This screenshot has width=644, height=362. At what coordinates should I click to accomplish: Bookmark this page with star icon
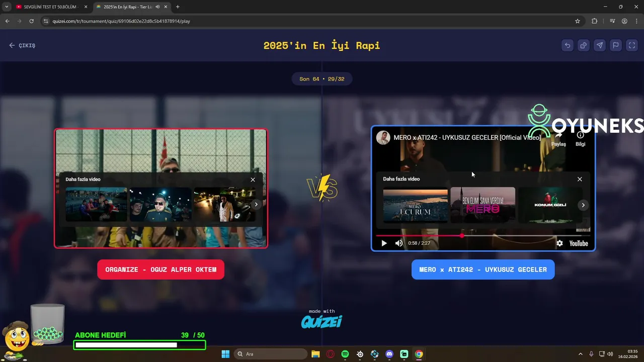pos(578,21)
